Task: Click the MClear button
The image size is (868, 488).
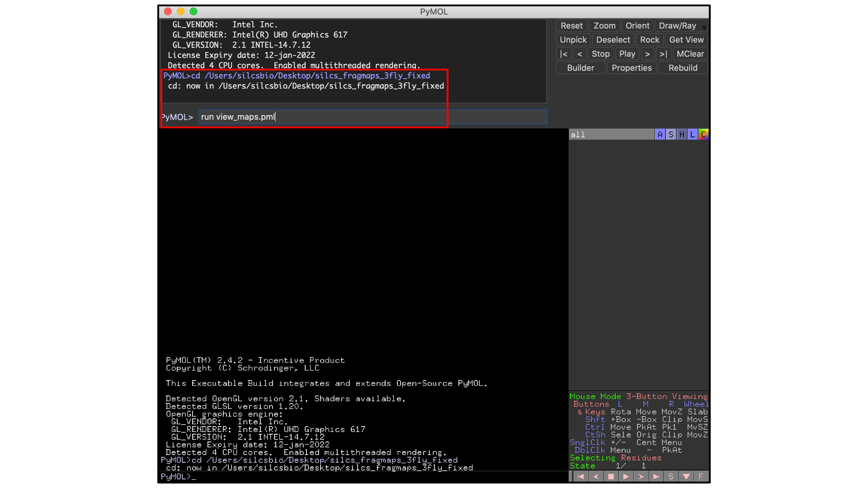Action: [690, 54]
